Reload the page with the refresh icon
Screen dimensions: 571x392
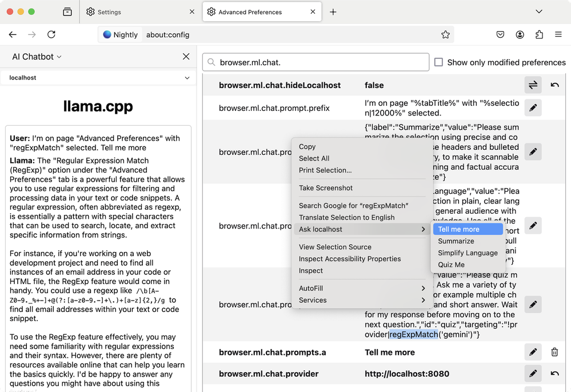coord(51,35)
